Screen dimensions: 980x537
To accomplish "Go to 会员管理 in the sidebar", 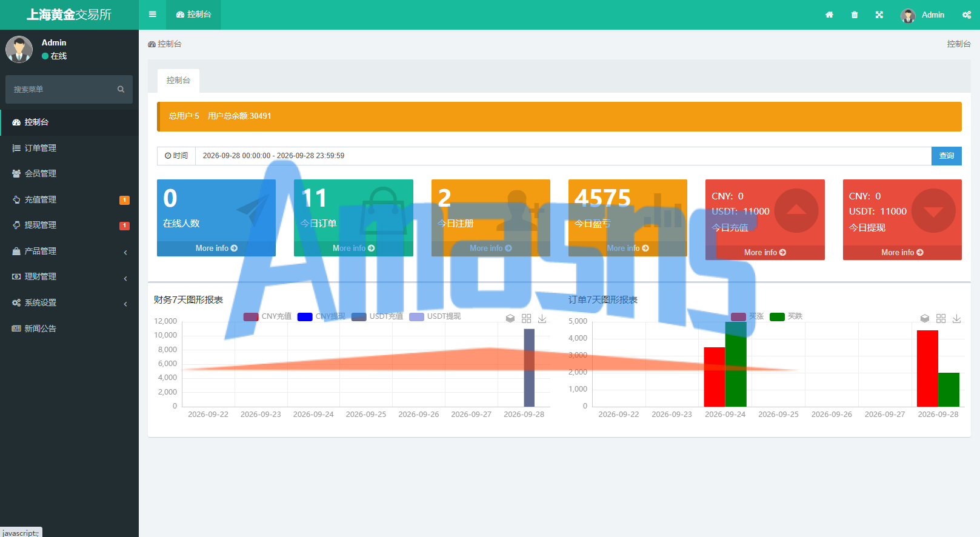I will pos(69,173).
